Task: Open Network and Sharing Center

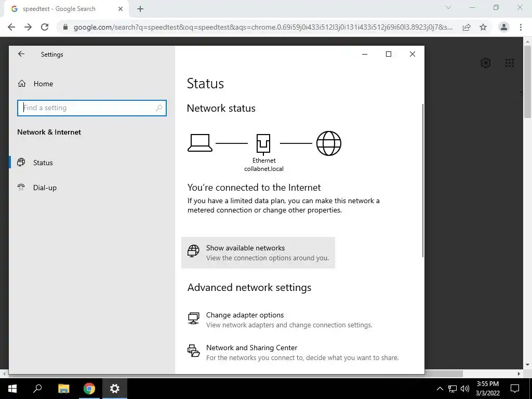Action: (x=293, y=352)
